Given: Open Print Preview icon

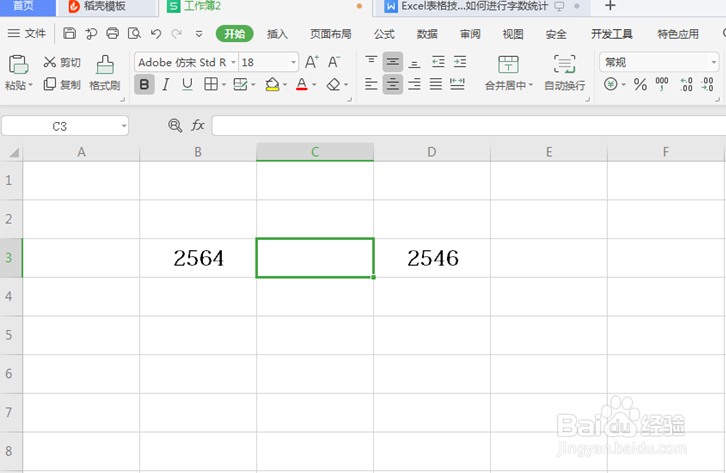Looking at the screenshot, I should [x=134, y=33].
